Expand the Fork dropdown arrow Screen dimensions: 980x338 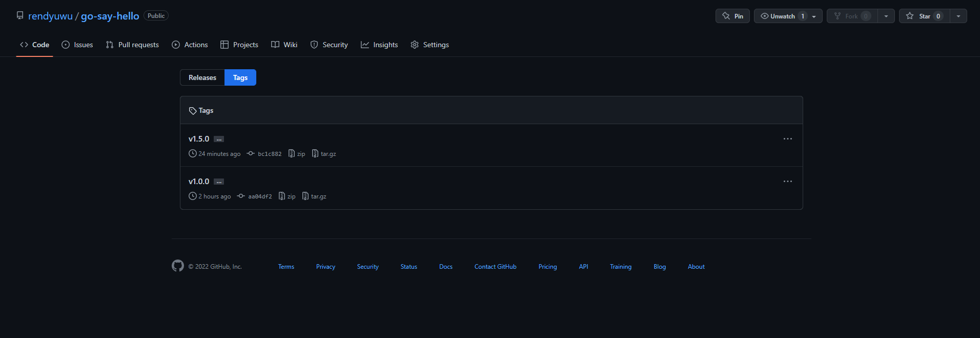886,16
